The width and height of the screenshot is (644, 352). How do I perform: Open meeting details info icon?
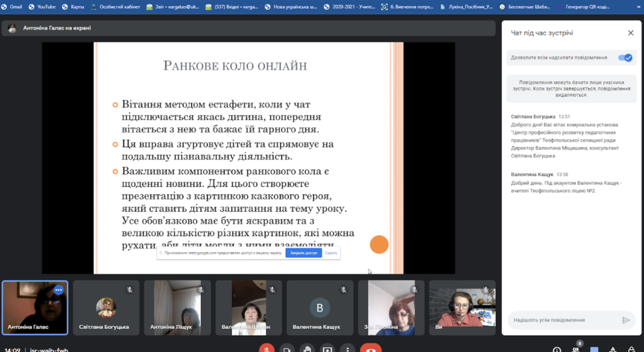557,349
